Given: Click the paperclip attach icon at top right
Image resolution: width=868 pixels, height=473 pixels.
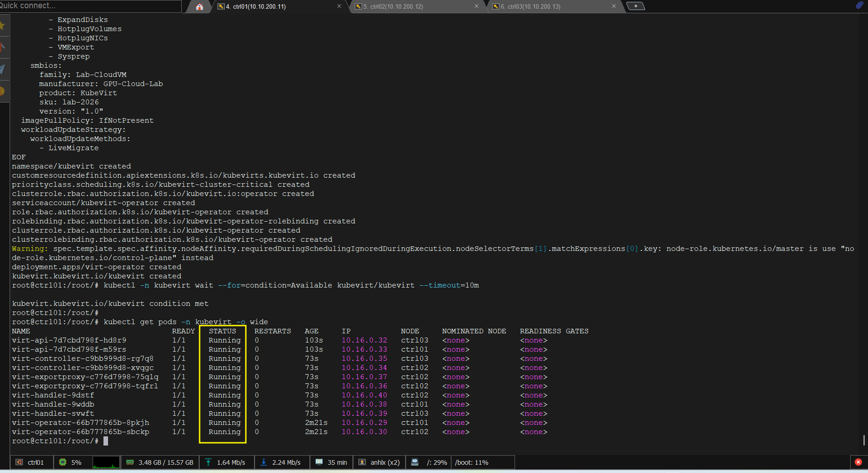Looking at the screenshot, I should coord(859,5).
